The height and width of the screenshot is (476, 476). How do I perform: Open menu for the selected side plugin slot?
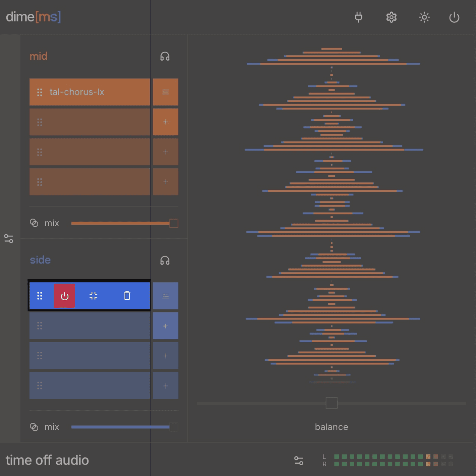click(165, 296)
